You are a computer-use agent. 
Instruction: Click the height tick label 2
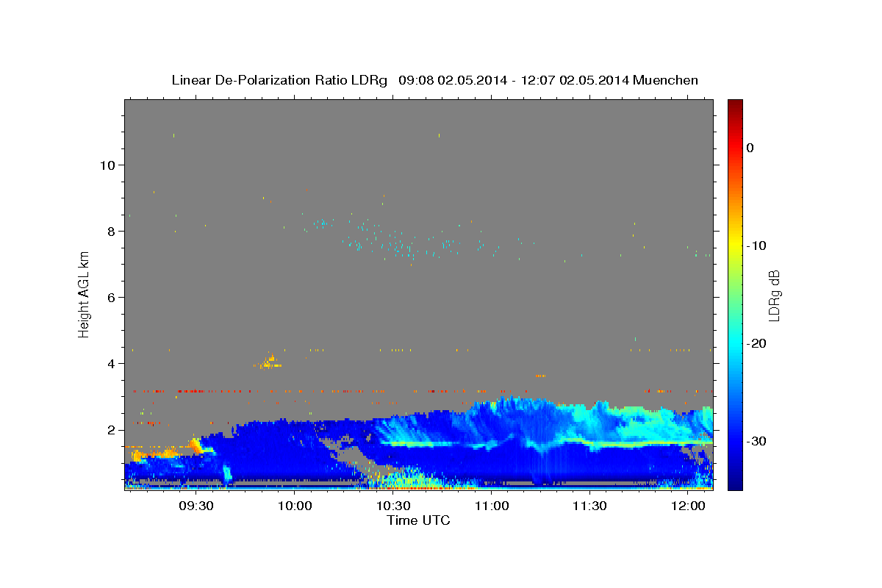112,429
